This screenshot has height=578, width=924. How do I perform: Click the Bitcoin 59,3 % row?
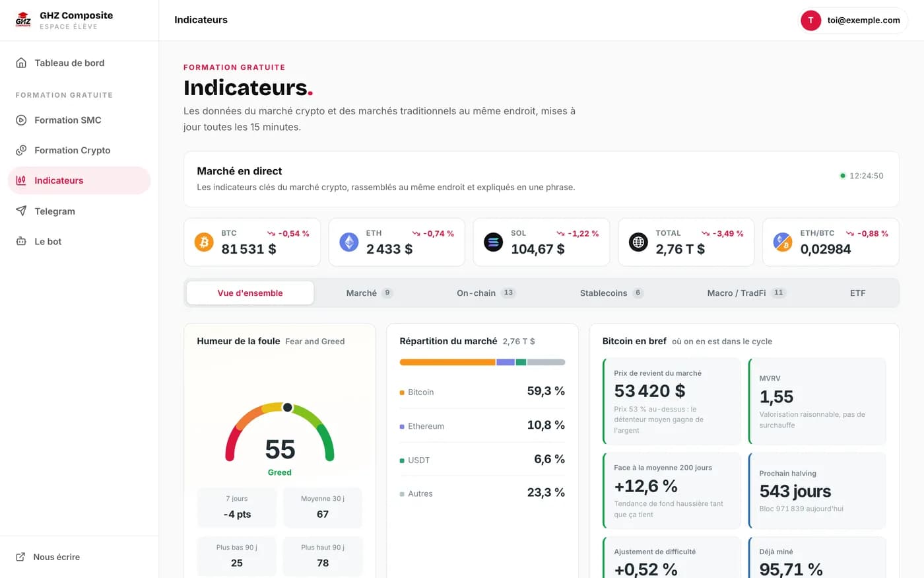click(x=482, y=392)
